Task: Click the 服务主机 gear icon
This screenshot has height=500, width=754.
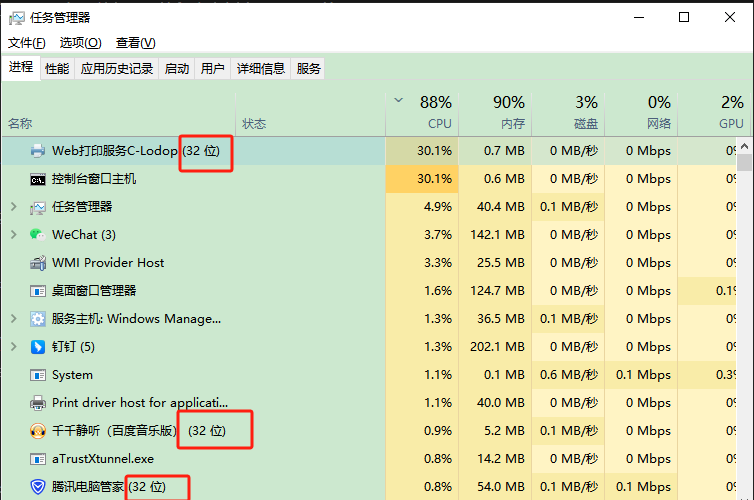Action: coord(38,319)
